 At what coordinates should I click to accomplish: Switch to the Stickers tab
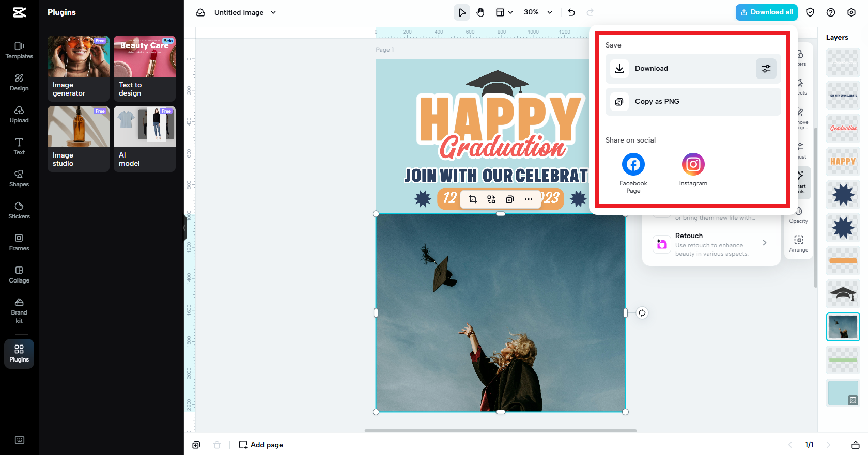click(19, 210)
